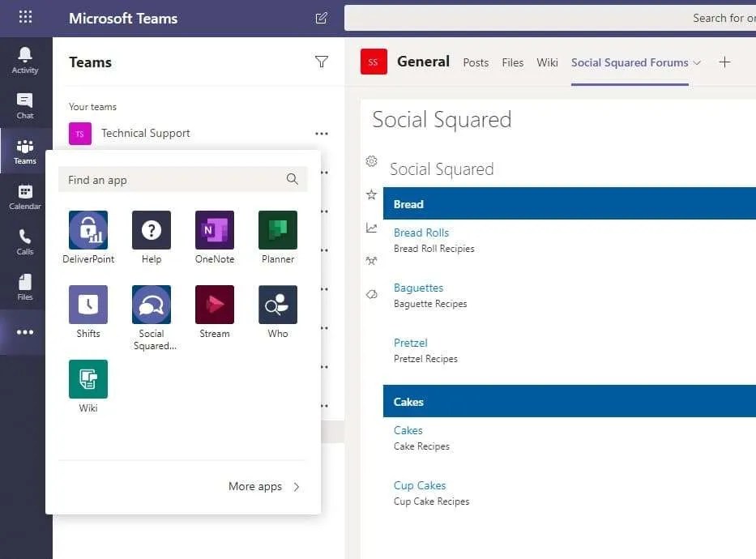This screenshot has width=756, height=559.
Task: Switch to the Posts tab
Action: [x=476, y=62]
